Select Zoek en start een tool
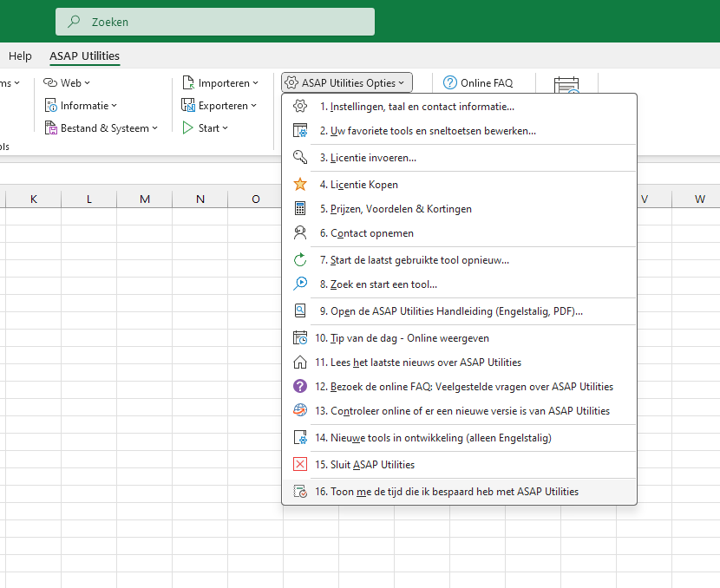This screenshot has height=588, width=720. point(459,284)
